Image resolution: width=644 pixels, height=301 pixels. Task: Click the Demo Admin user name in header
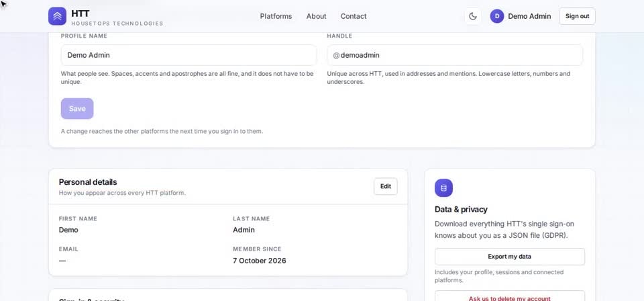(x=529, y=16)
